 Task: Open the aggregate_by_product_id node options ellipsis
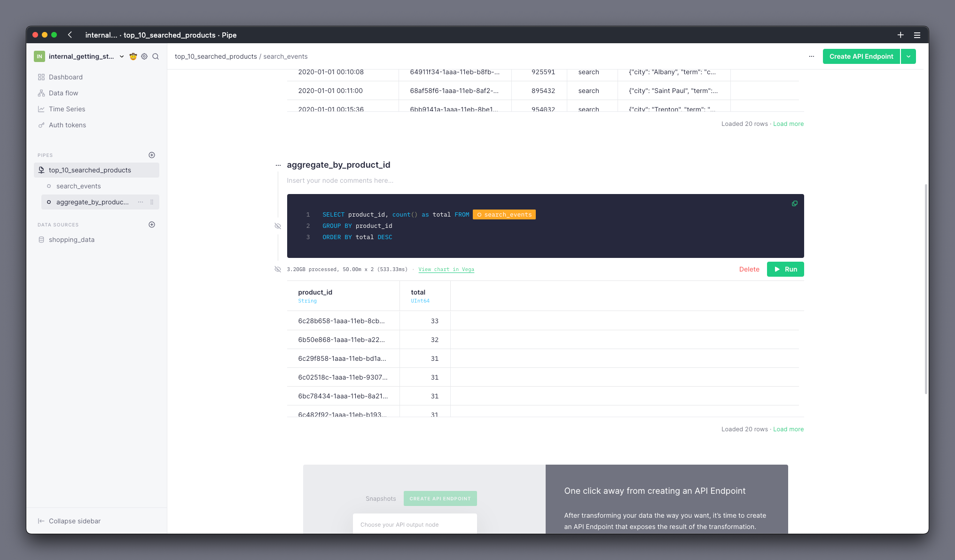click(x=278, y=165)
